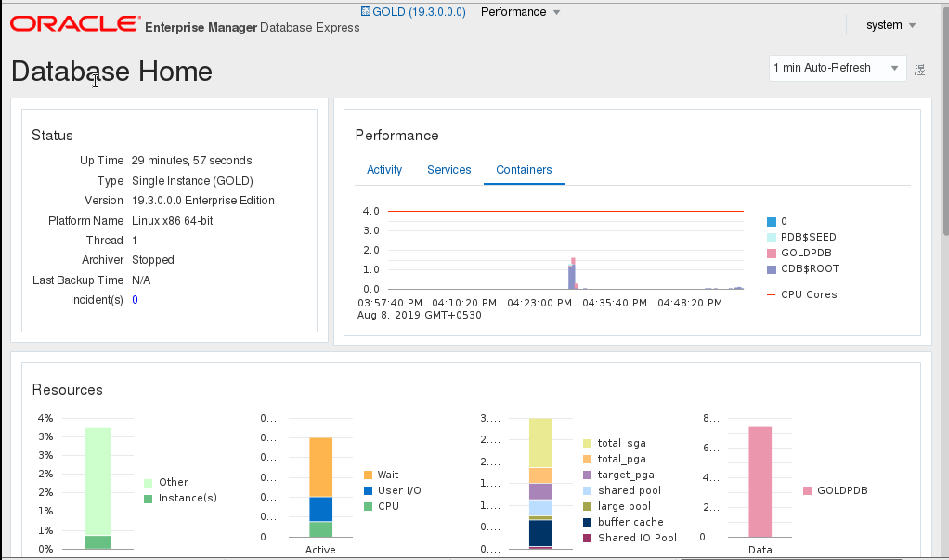Switch to the Activity tab
Image resolution: width=949 pixels, height=560 pixels.
[384, 170]
